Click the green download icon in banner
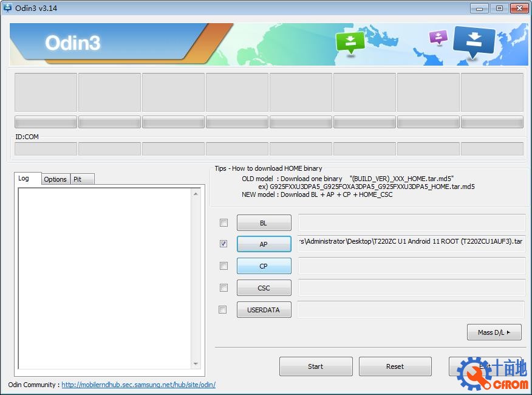 [x=350, y=42]
